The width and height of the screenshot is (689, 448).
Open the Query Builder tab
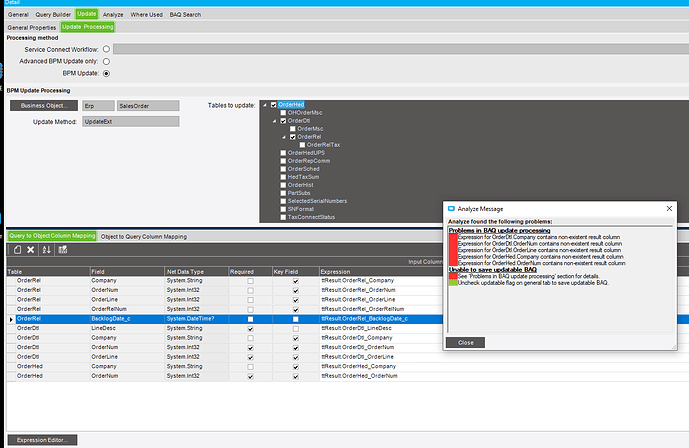pyautogui.click(x=53, y=14)
